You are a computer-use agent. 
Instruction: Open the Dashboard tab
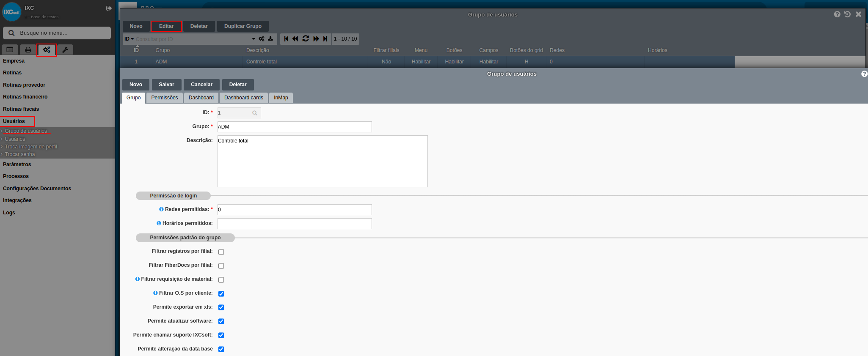point(201,98)
